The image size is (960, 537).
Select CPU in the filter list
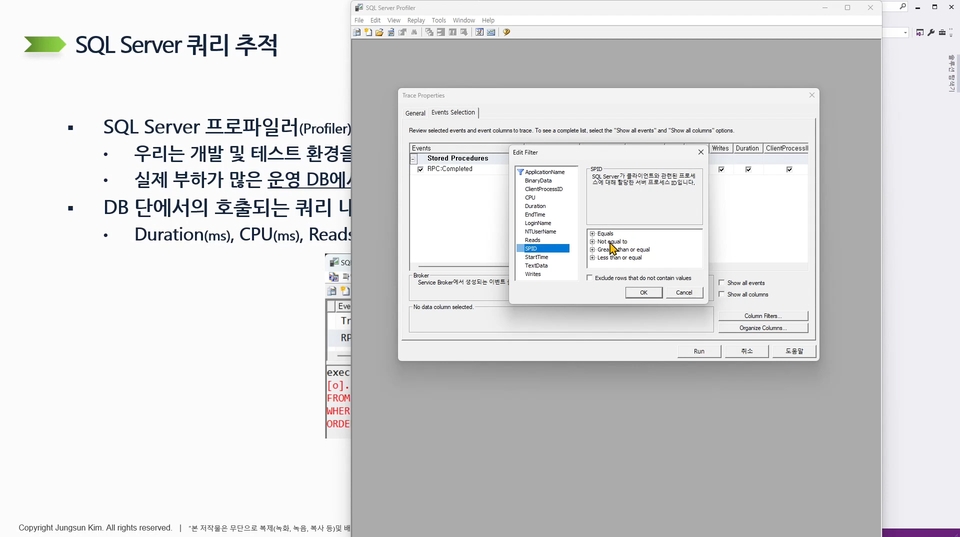530,198
